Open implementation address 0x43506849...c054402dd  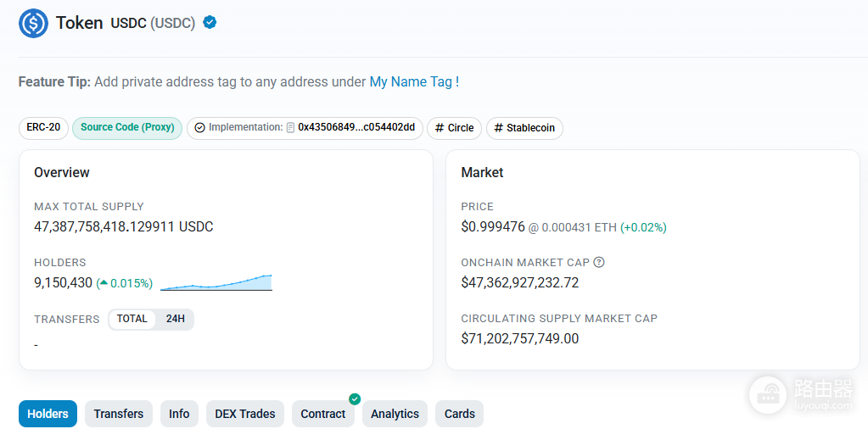(x=356, y=127)
